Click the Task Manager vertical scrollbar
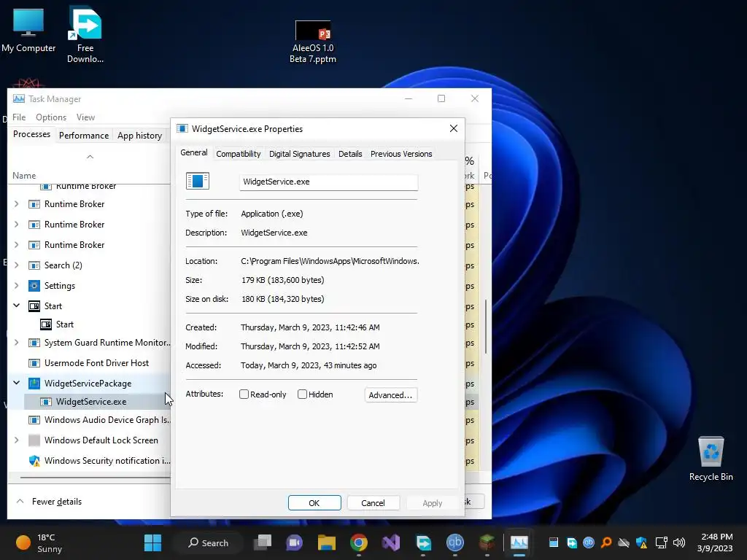The width and height of the screenshot is (747, 560). tap(485, 327)
